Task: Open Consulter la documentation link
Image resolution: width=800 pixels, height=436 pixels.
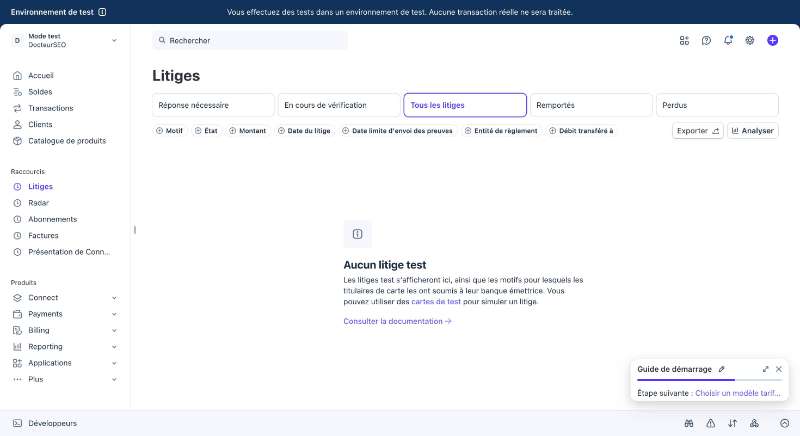Action: tap(397, 321)
